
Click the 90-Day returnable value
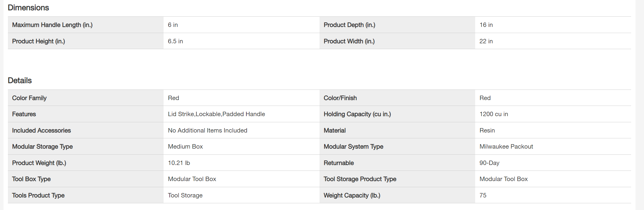tap(489, 163)
